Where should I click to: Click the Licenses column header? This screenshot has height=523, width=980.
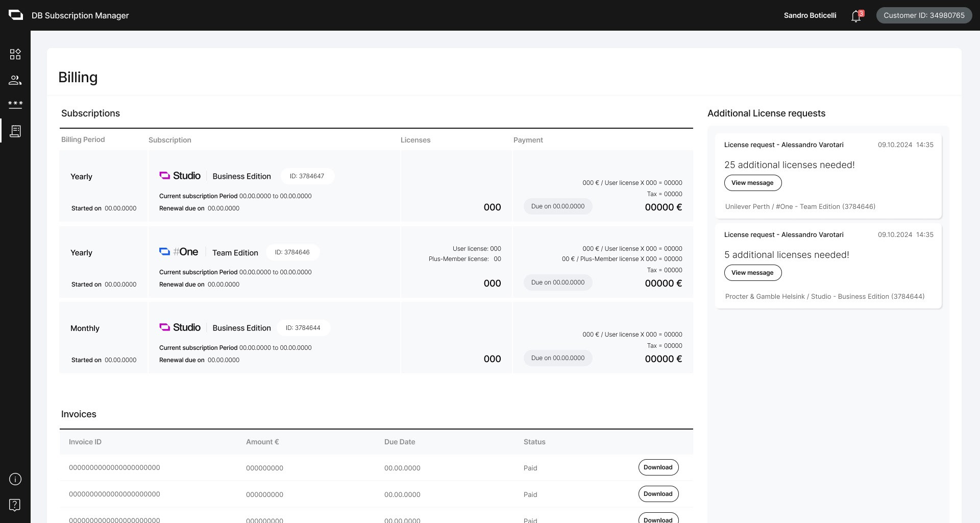(x=415, y=140)
